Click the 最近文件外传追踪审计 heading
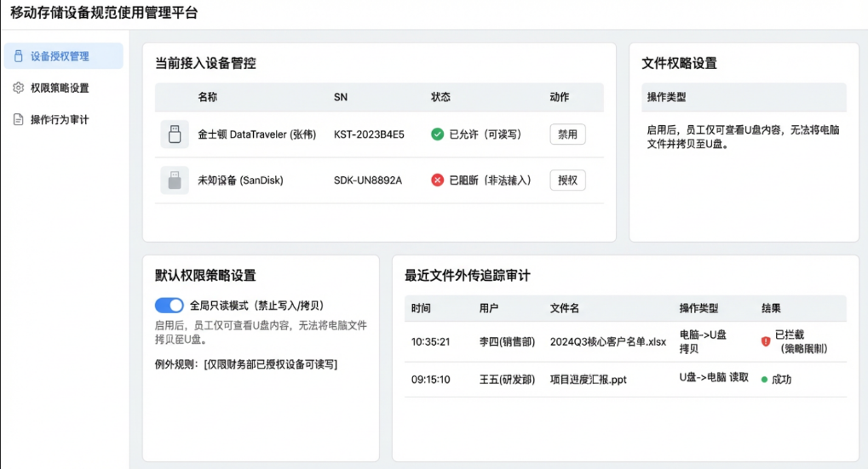This screenshot has height=469, width=868. [x=467, y=276]
